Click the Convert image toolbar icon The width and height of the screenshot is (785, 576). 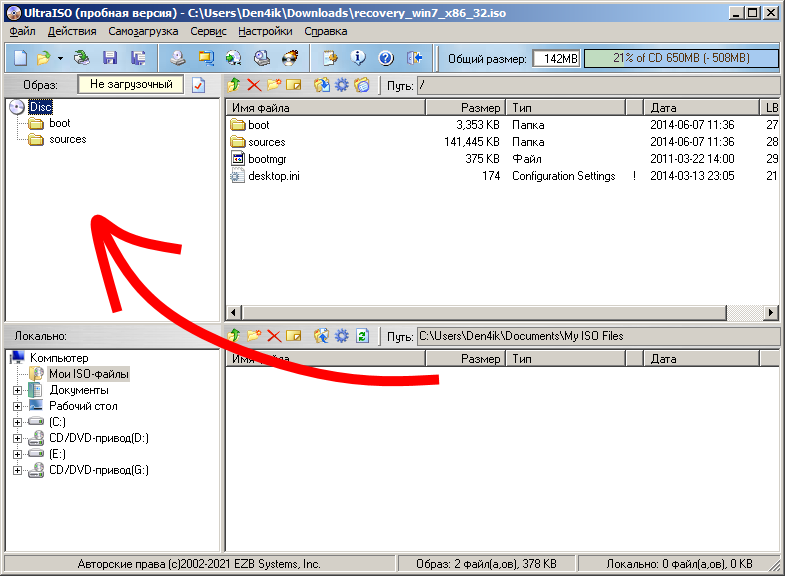pos(233,58)
